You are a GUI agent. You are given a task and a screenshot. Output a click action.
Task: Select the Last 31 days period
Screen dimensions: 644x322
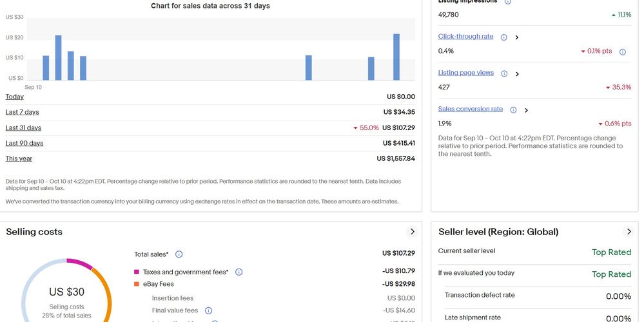click(x=23, y=128)
